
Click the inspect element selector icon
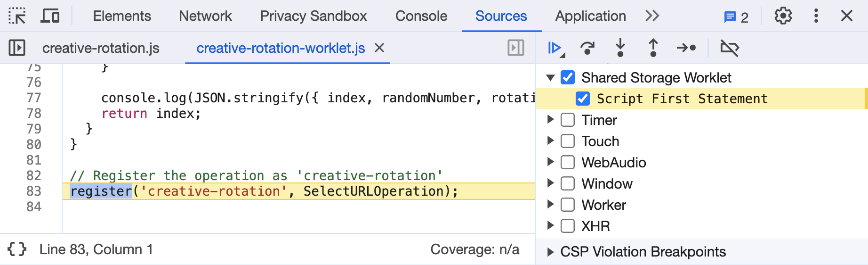(17, 16)
